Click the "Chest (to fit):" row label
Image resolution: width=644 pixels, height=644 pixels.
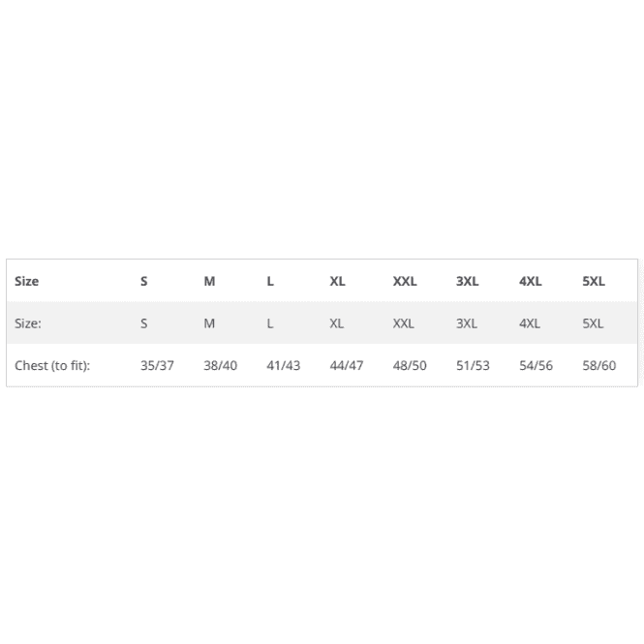pos(52,366)
